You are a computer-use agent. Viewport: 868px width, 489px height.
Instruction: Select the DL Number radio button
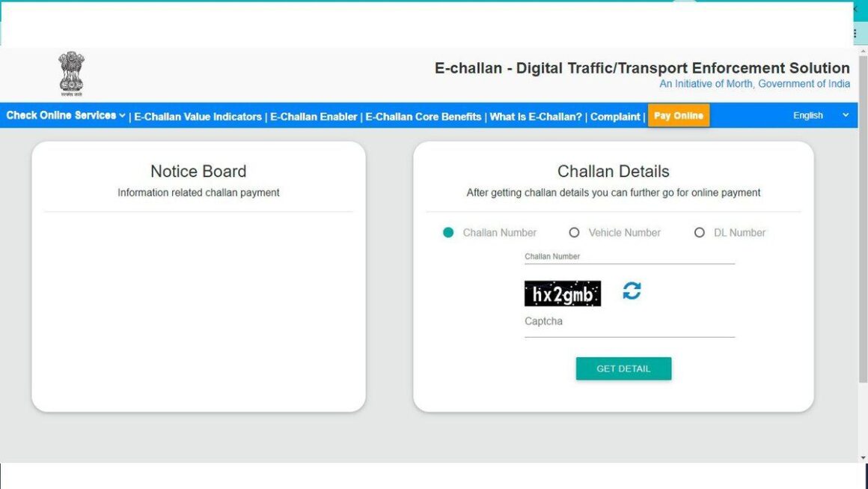[700, 232]
